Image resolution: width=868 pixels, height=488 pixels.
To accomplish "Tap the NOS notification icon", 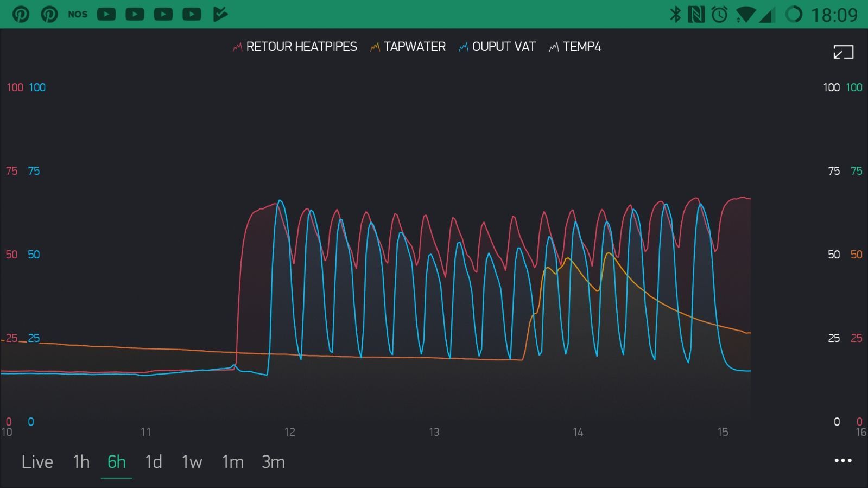I will [x=78, y=14].
